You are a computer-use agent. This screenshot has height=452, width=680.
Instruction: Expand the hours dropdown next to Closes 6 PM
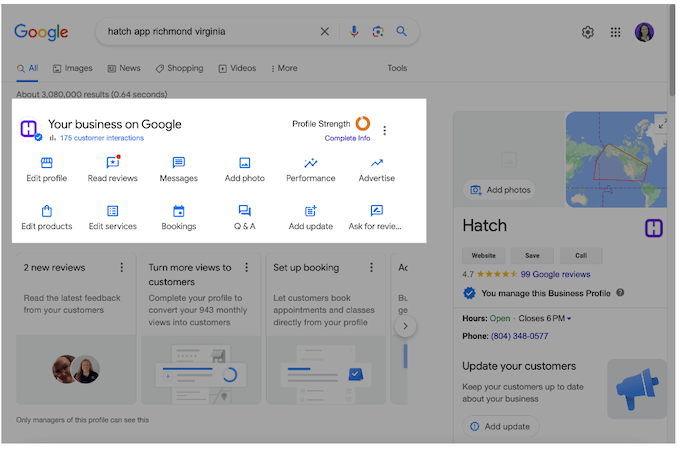coord(569,319)
